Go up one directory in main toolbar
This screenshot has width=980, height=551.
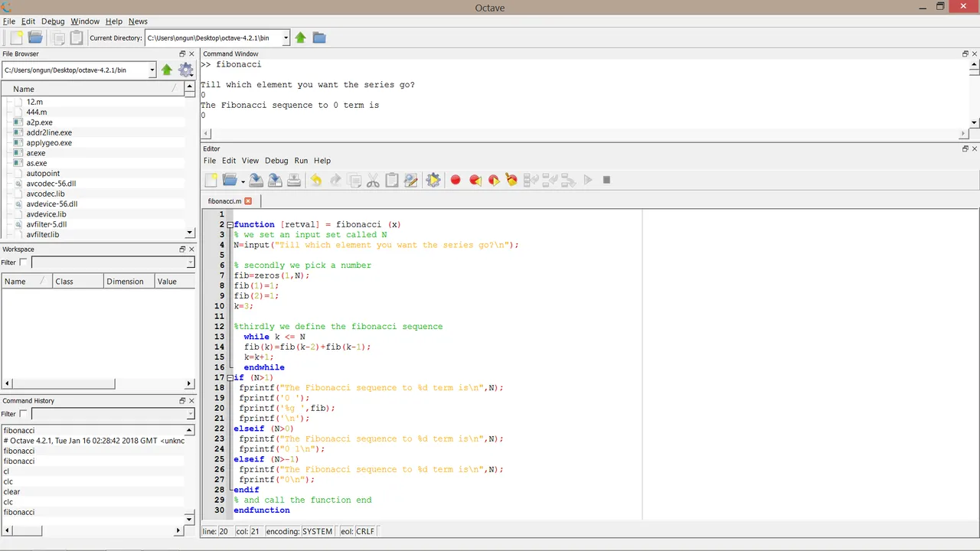[300, 37]
